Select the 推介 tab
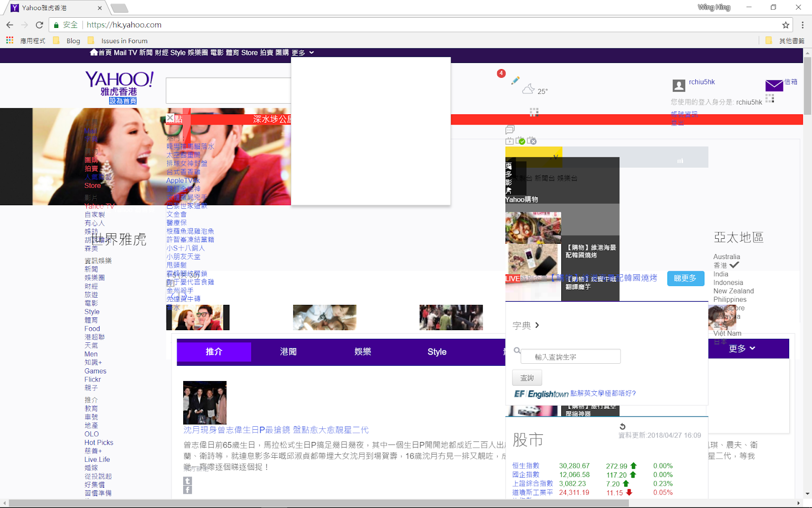 coord(214,352)
